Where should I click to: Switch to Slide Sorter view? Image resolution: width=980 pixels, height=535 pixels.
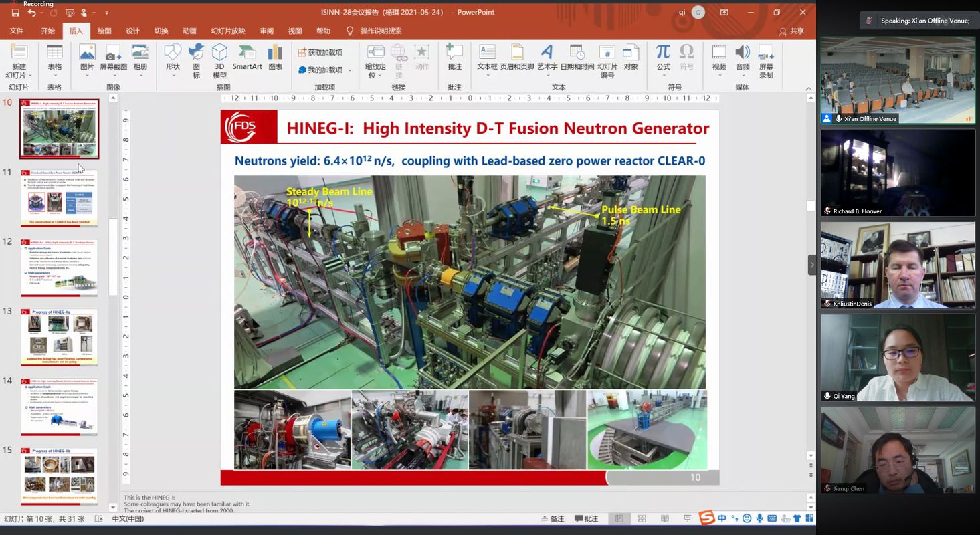pyautogui.click(x=642, y=518)
